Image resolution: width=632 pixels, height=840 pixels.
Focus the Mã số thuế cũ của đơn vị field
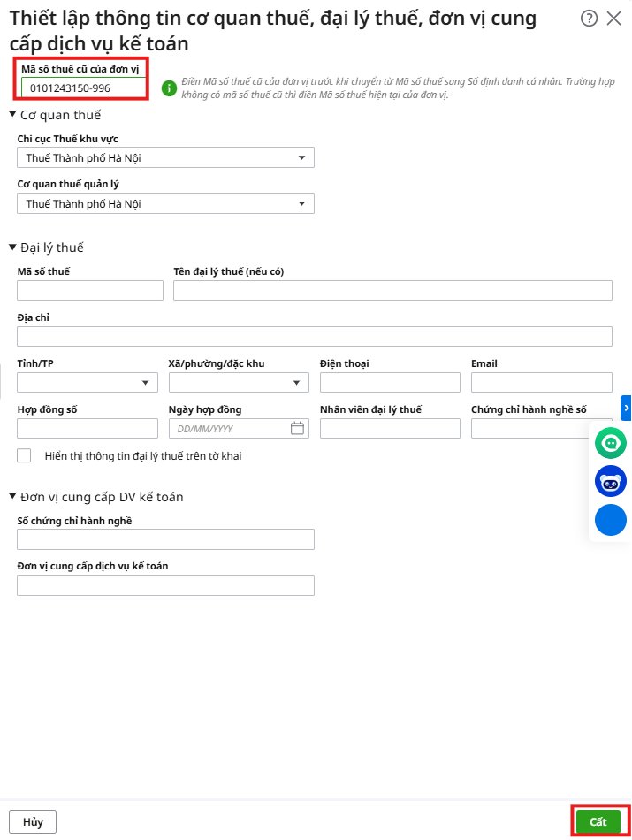click(84, 88)
